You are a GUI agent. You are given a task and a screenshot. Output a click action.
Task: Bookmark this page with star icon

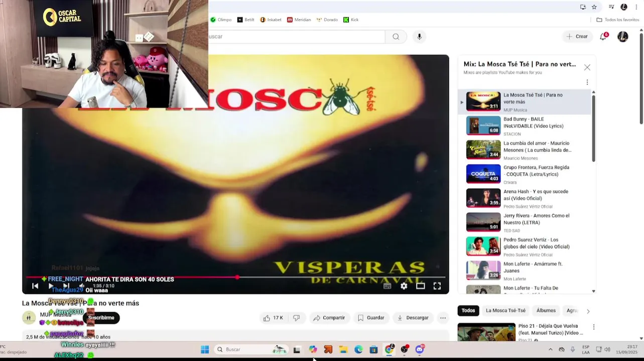pyautogui.click(x=594, y=7)
